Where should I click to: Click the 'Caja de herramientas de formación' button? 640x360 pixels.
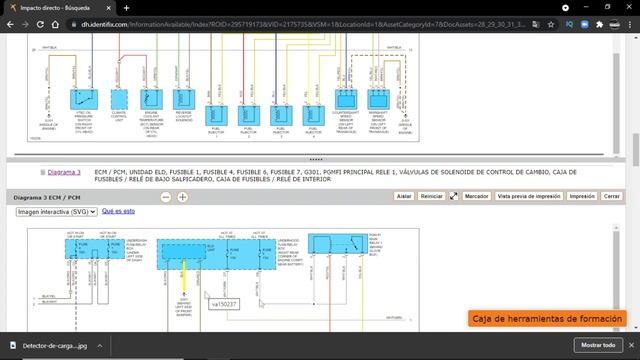(547, 319)
